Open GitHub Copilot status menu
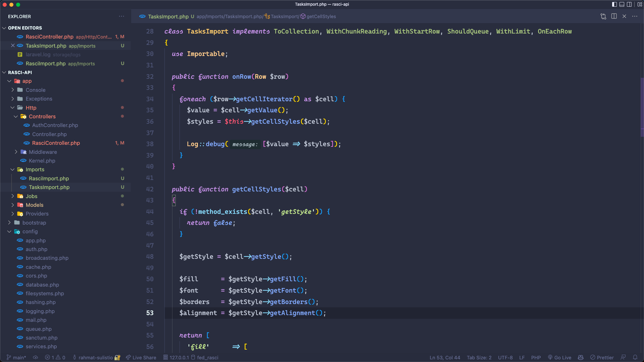Viewport: 644px width, 362px height. coord(581,358)
